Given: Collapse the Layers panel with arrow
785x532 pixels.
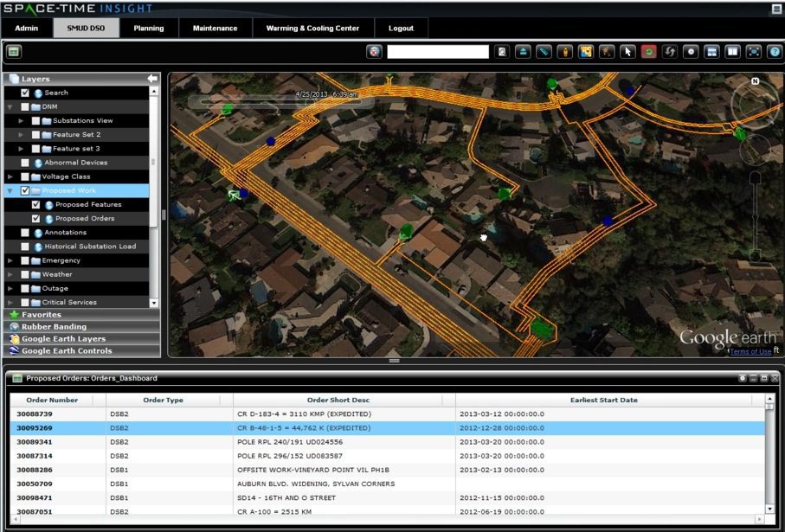Looking at the screenshot, I should pos(152,79).
